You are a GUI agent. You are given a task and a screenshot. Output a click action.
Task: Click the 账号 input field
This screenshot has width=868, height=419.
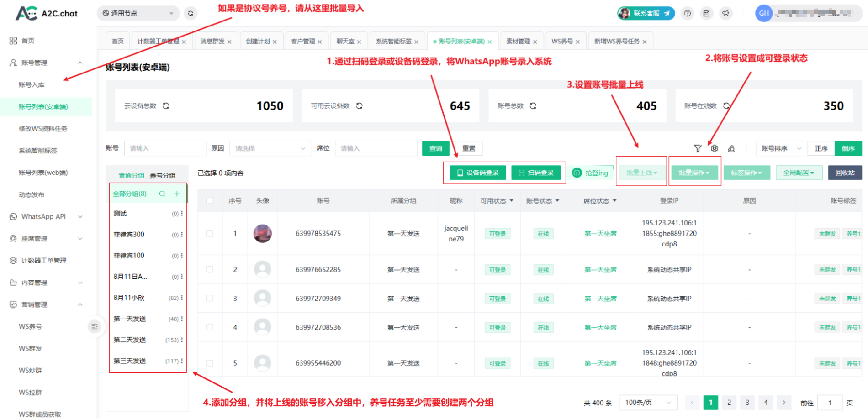(x=165, y=148)
